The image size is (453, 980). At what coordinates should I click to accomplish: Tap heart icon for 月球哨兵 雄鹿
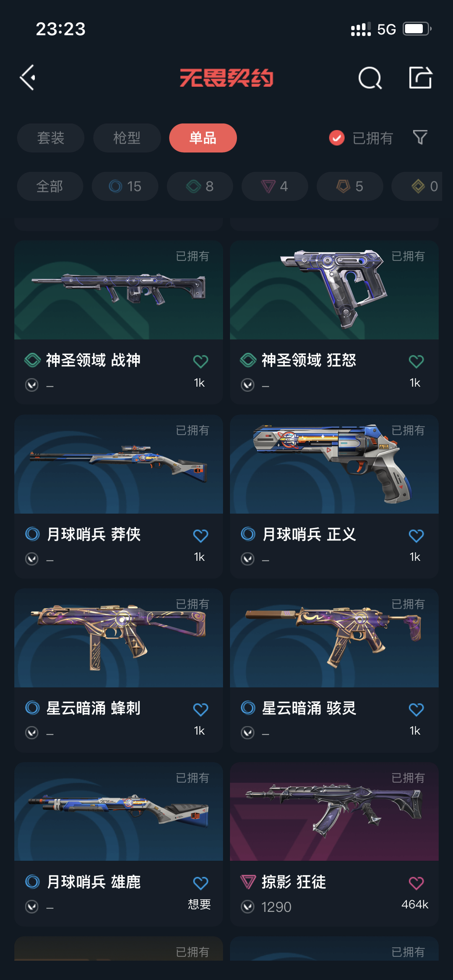[200, 883]
